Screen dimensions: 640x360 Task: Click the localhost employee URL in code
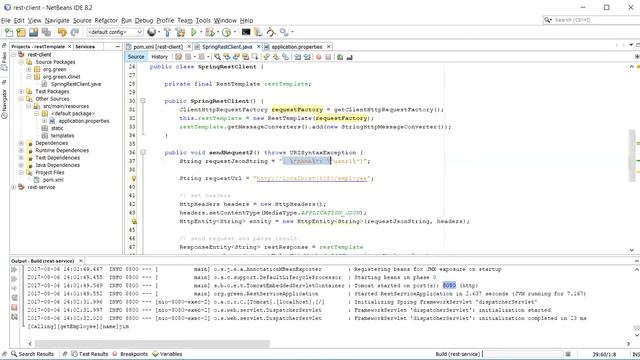coord(311,178)
